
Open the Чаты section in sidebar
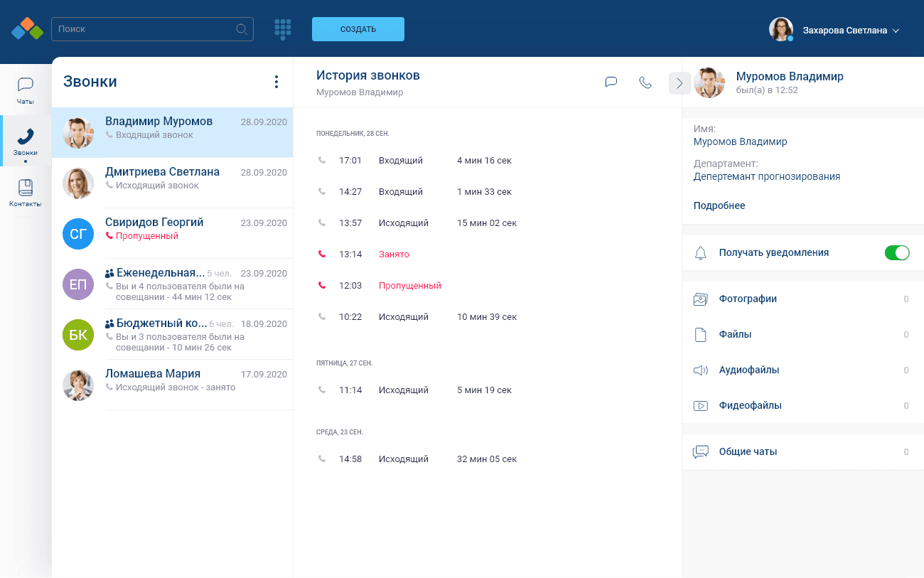pyautogui.click(x=26, y=90)
